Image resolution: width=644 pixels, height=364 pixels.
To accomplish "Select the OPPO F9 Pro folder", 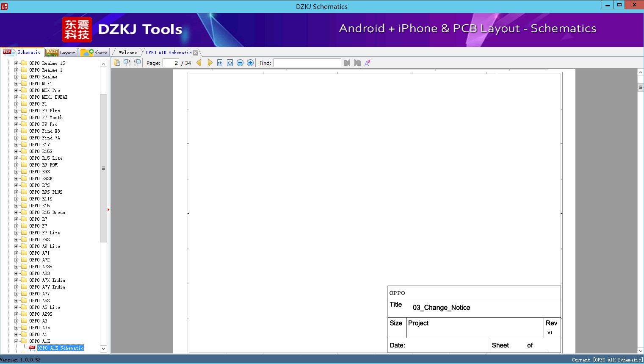I will click(x=43, y=124).
